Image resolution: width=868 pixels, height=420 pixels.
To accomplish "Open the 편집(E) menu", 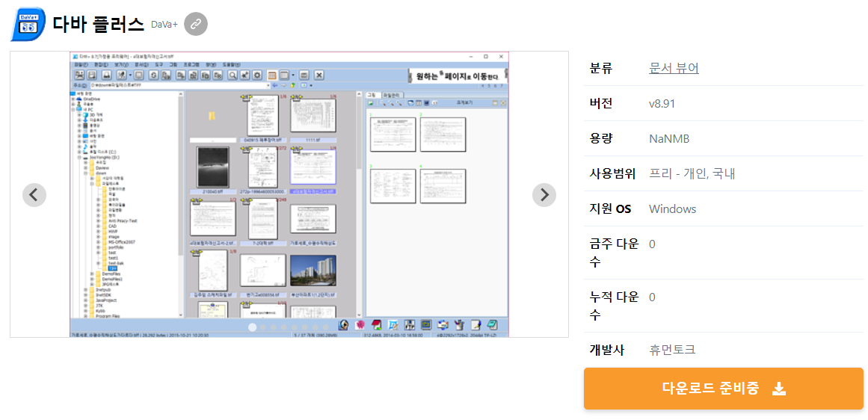I will click(x=101, y=65).
